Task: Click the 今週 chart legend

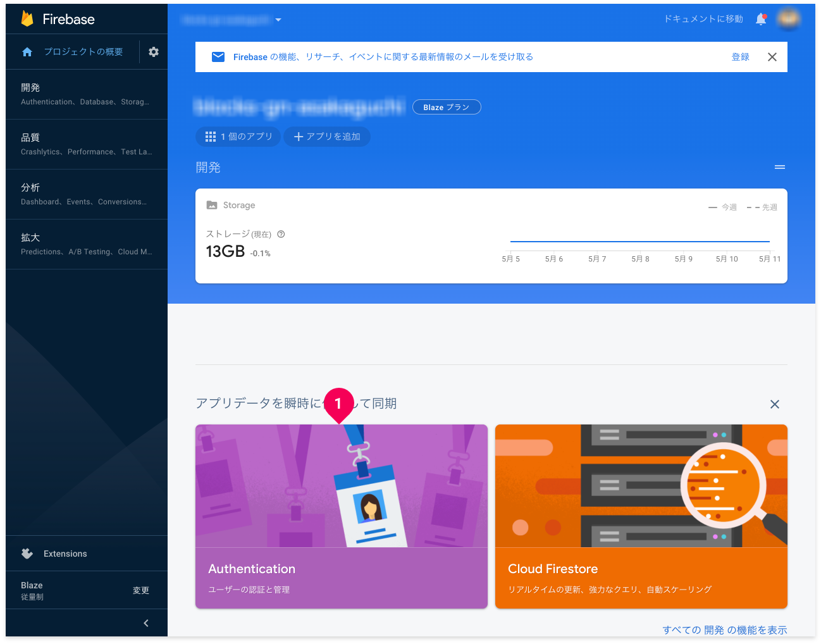Action: pos(722,207)
